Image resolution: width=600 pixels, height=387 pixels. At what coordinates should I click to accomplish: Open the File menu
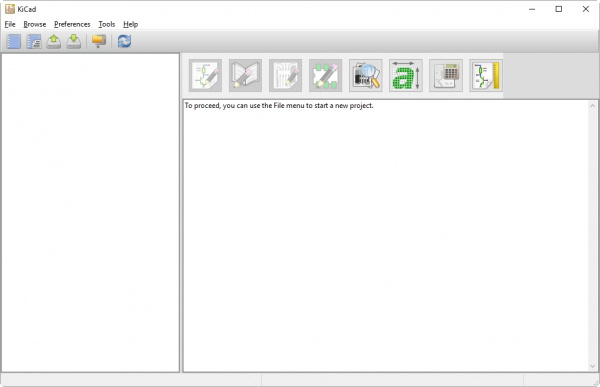click(10, 24)
